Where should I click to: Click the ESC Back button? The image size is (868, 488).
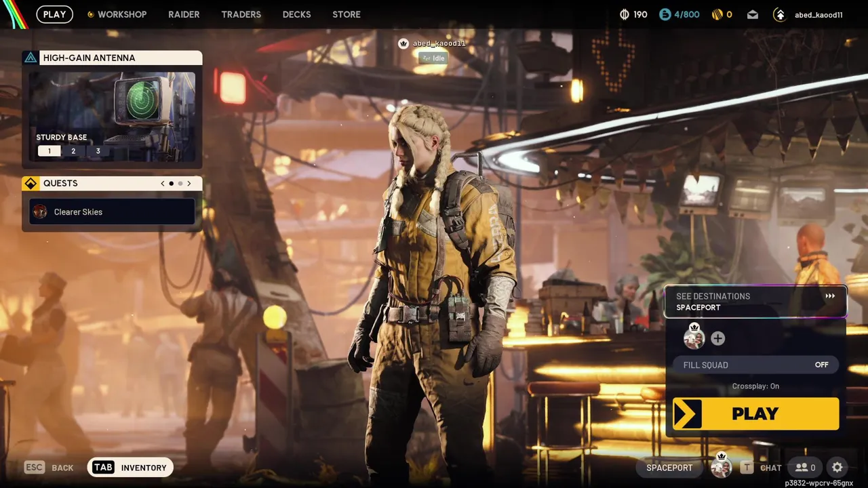click(49, 468)
